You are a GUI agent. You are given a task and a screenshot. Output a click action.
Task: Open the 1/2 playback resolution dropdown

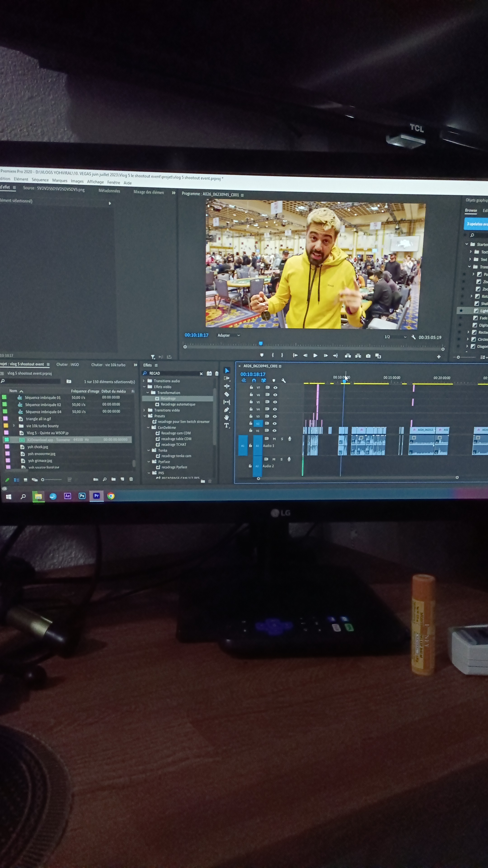click(x=395, y=337)
